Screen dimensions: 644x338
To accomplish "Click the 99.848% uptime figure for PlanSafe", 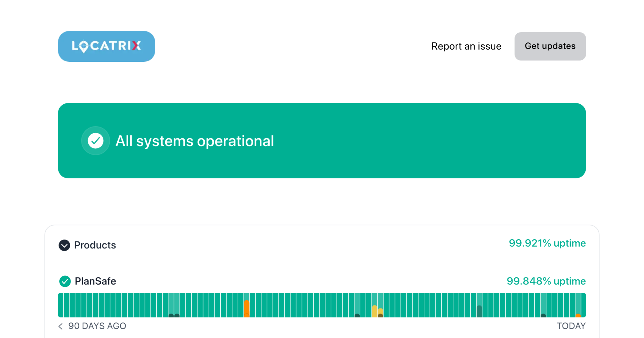I will 546,281.
